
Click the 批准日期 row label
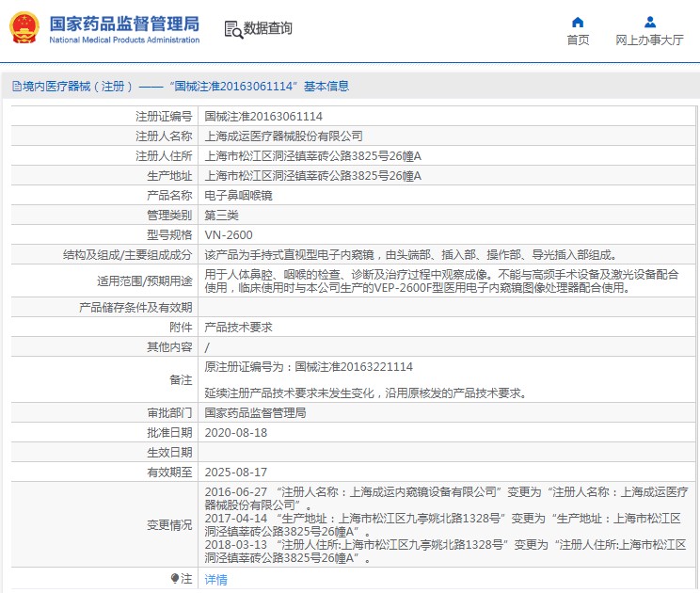pyautogui.click(x=169, y=433)
